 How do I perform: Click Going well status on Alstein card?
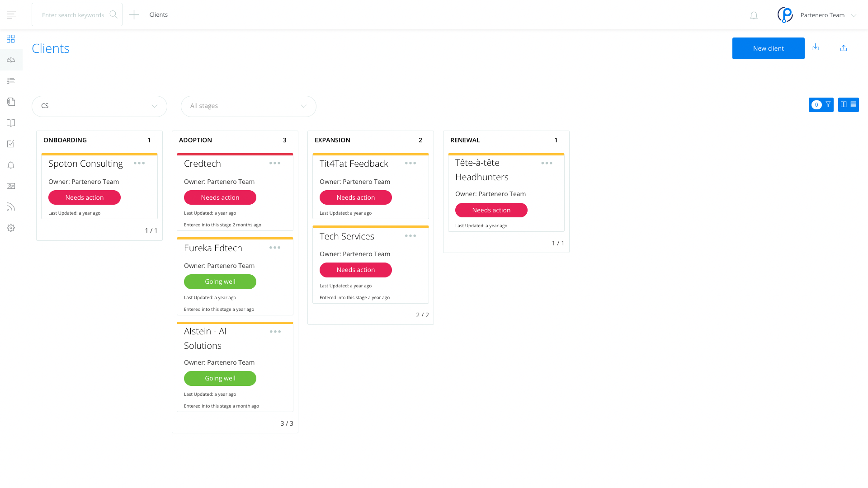(220, 379)
